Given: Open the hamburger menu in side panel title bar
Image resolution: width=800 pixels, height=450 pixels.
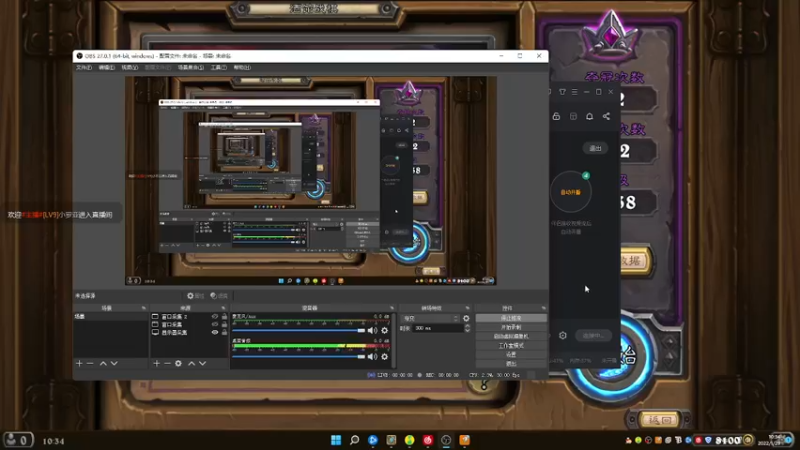Looking at the screenshot, I should tap(574, 92).
